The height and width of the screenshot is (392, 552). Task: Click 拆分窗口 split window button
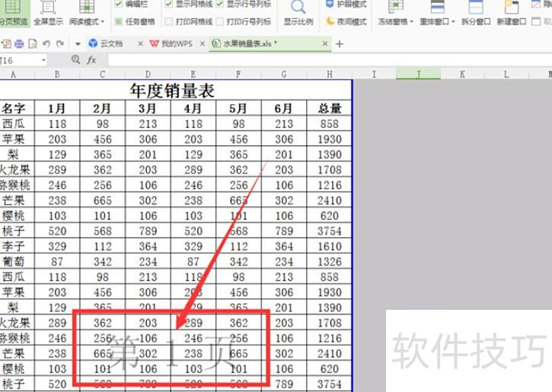pos(476,14)
